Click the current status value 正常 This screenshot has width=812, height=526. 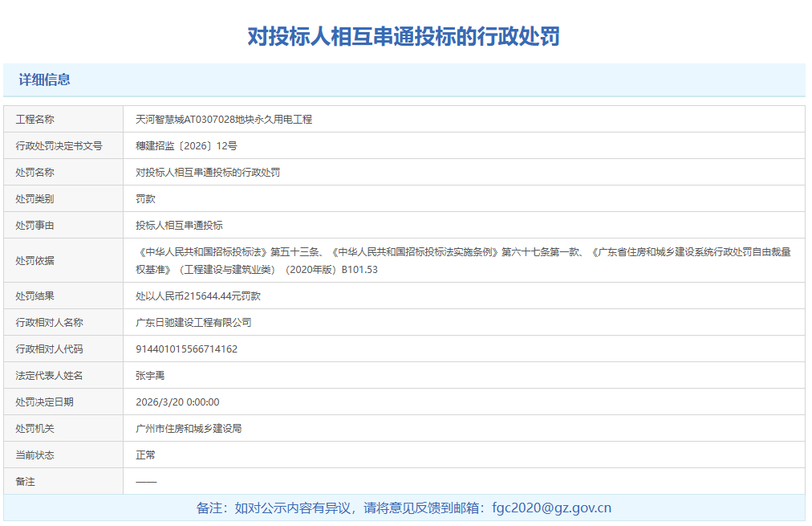point(145,455)
